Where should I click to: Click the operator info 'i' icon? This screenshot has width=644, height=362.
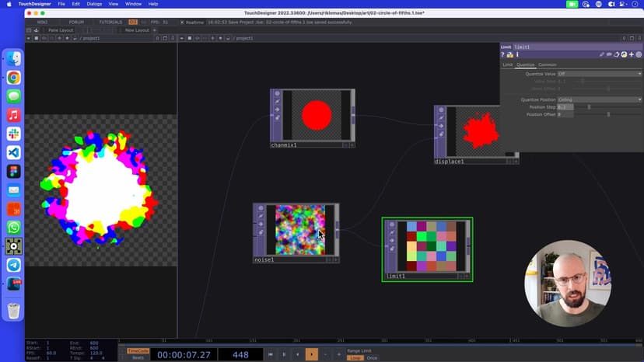coord(517,55)
